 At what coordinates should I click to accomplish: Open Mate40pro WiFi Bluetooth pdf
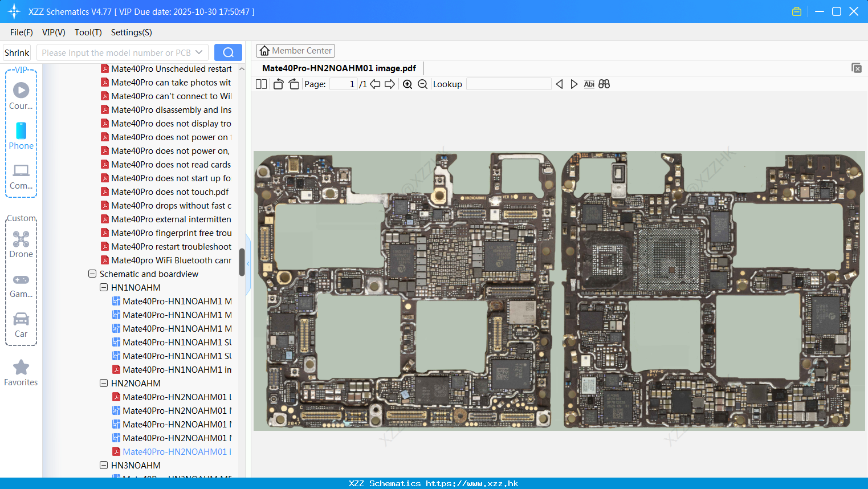[166, 260]
